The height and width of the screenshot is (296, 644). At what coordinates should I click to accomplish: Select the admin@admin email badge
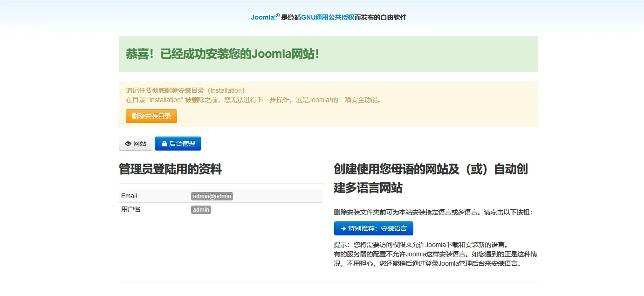tap(212, 196)
